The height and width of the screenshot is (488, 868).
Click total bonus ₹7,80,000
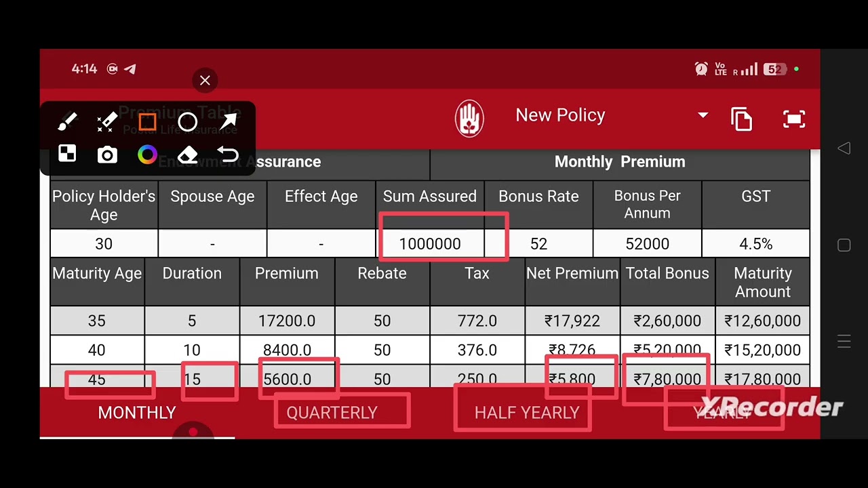[x=667, y=379]
